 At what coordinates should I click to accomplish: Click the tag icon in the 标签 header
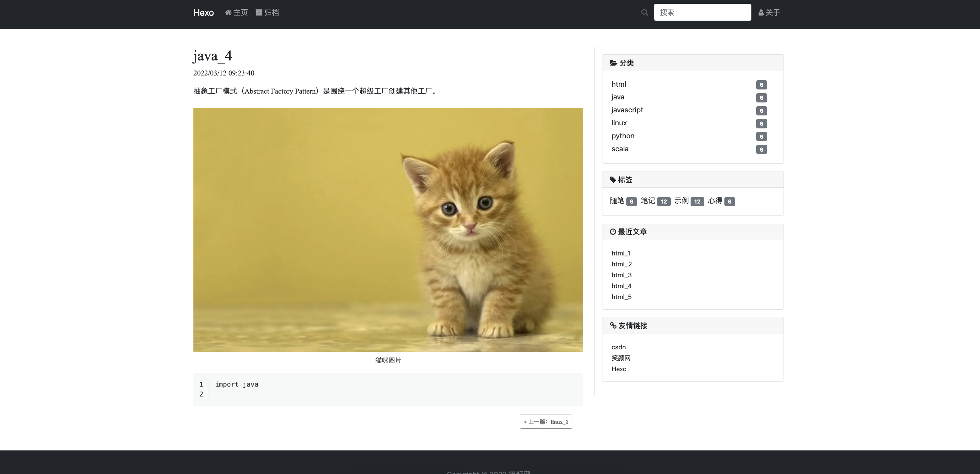pyautogui.click(x=612, y=179)
